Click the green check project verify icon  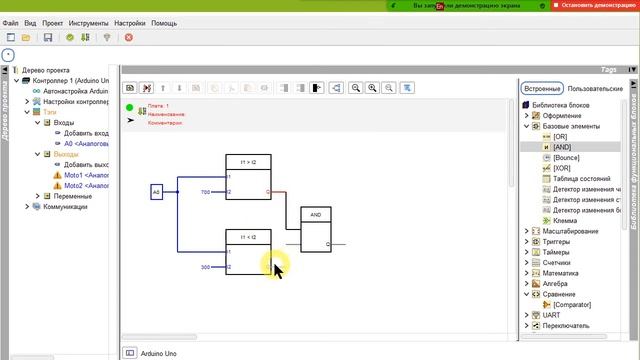pyautogui.click(x=70, y=38)
